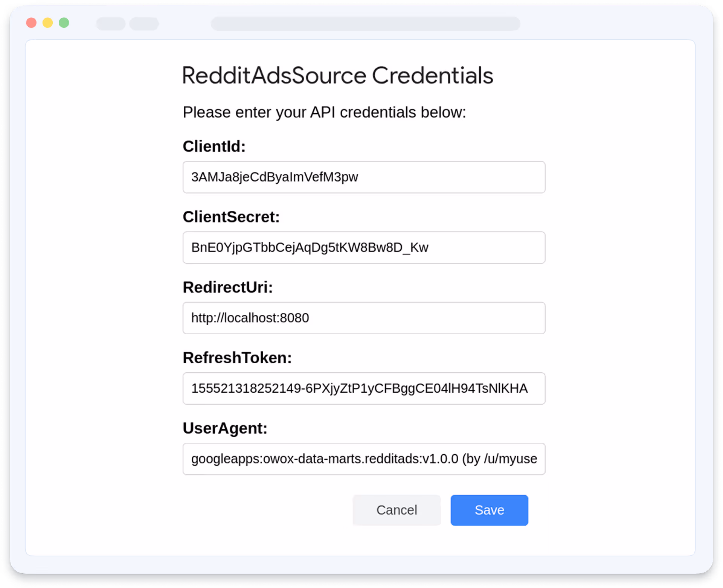The width and height of the screenshot is (723, 588).
Task: Click the first gray toolbar pill
Action: [111, 24]
